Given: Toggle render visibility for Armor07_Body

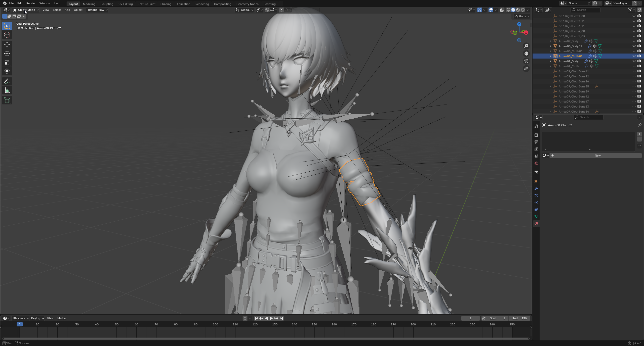Looking at the screenshot, I should click(639, 41).
